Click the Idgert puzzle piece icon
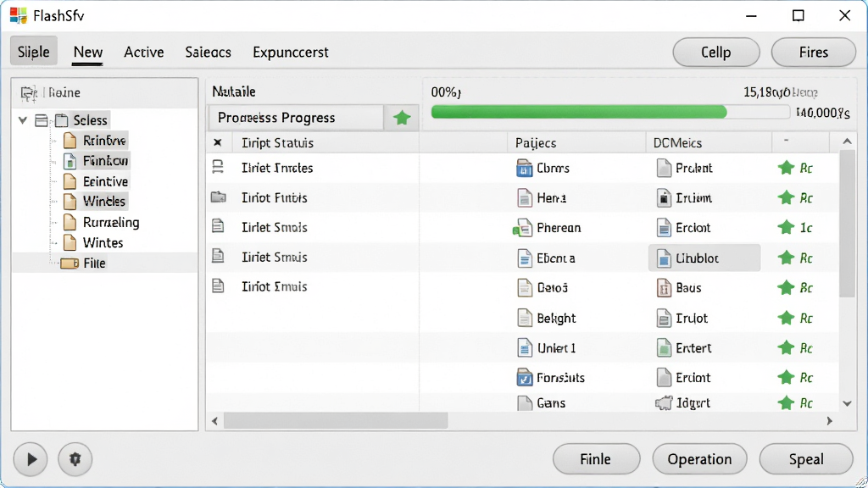This screenshot has width=868, height=488. 663,402
